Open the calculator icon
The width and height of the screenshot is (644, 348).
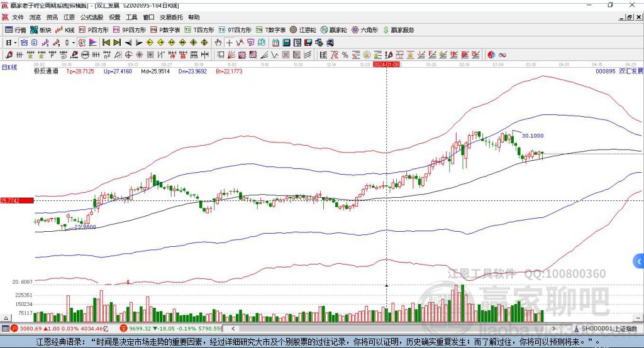click(286, 43)
